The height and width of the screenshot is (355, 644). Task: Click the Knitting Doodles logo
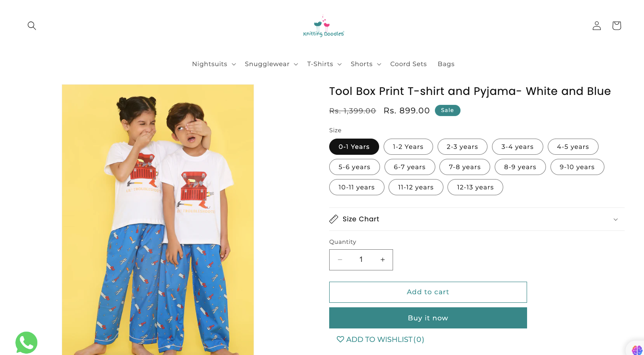[x=323, y=27]
